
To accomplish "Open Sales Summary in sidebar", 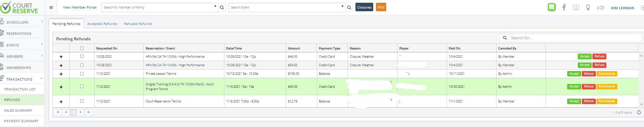I will pos(22,110).
